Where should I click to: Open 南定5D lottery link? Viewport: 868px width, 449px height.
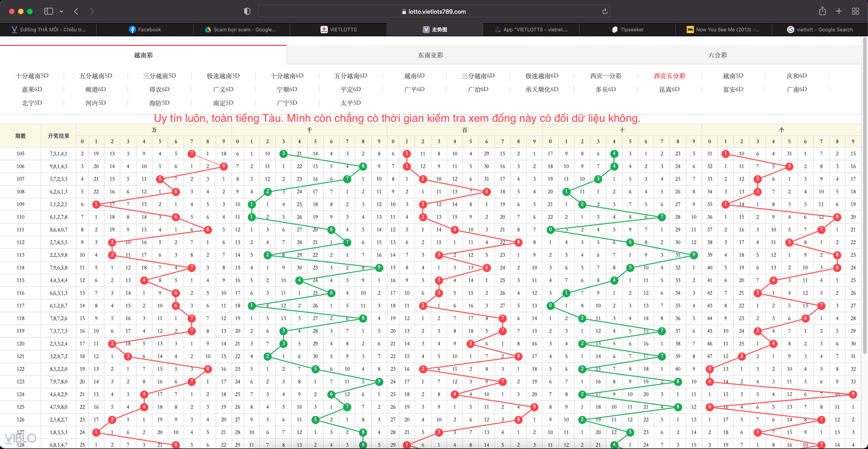click(x=223, y=103)
